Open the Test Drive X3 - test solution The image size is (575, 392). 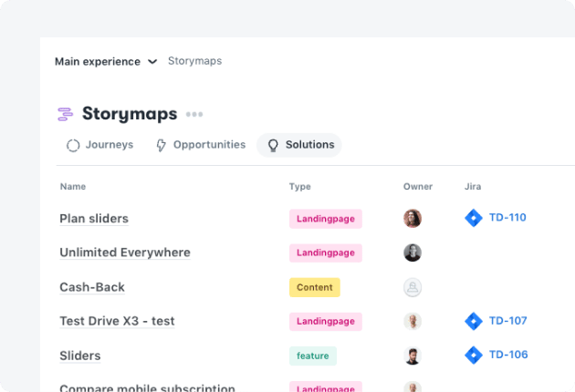117,321
